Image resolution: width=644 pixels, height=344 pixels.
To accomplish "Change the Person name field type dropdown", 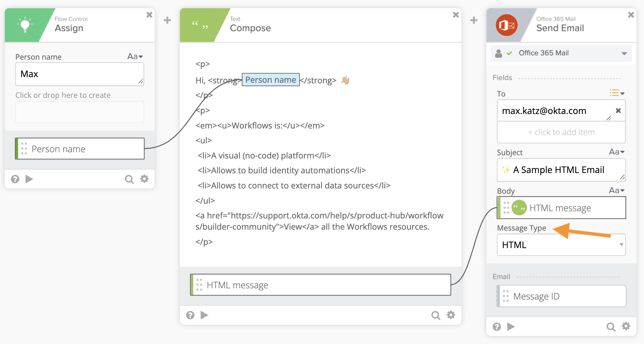I will click(x=135, y=57).
